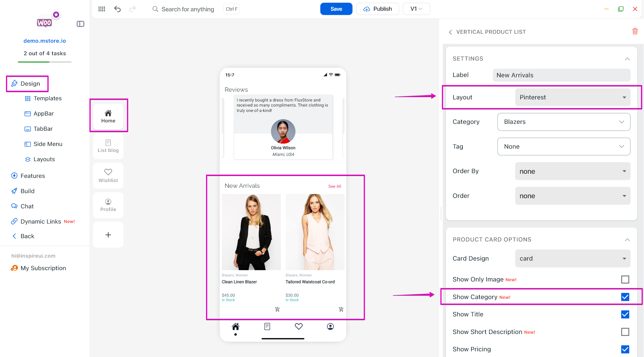Open the Layout Pinterest dropdown
The image size is (644, 357).
click(x=572, y=97)
